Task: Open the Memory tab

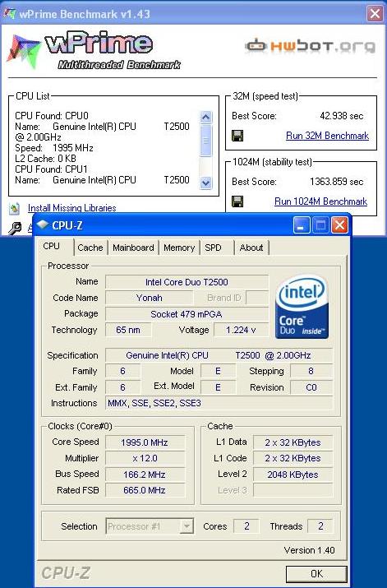Action: pyautogui.click(x=179, y=248)
